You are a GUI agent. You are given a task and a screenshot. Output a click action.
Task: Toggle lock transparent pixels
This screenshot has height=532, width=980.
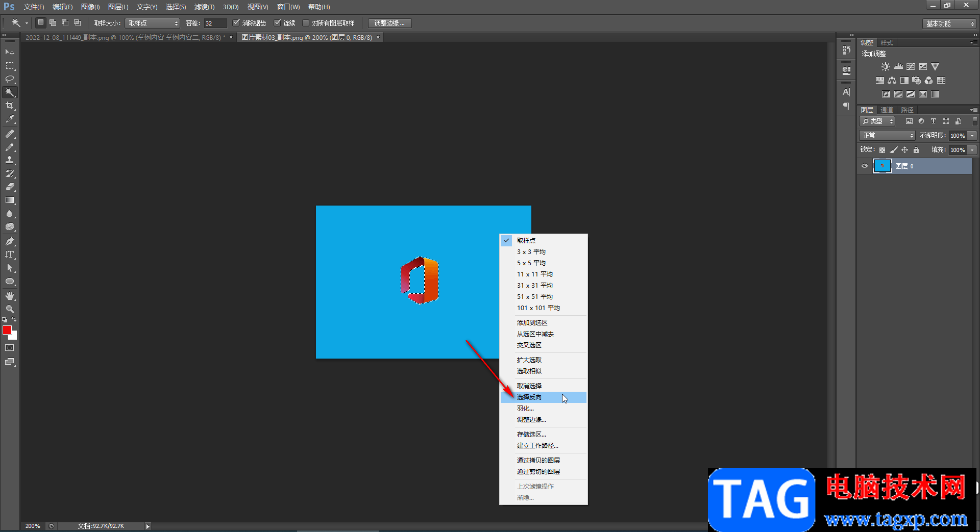[882, 150]
